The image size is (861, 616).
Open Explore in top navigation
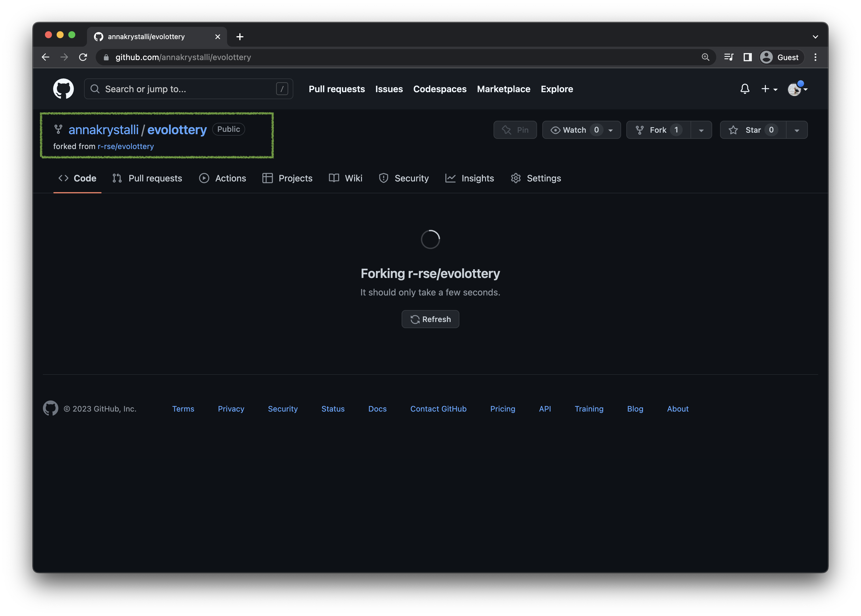click(x=557, y=89)
